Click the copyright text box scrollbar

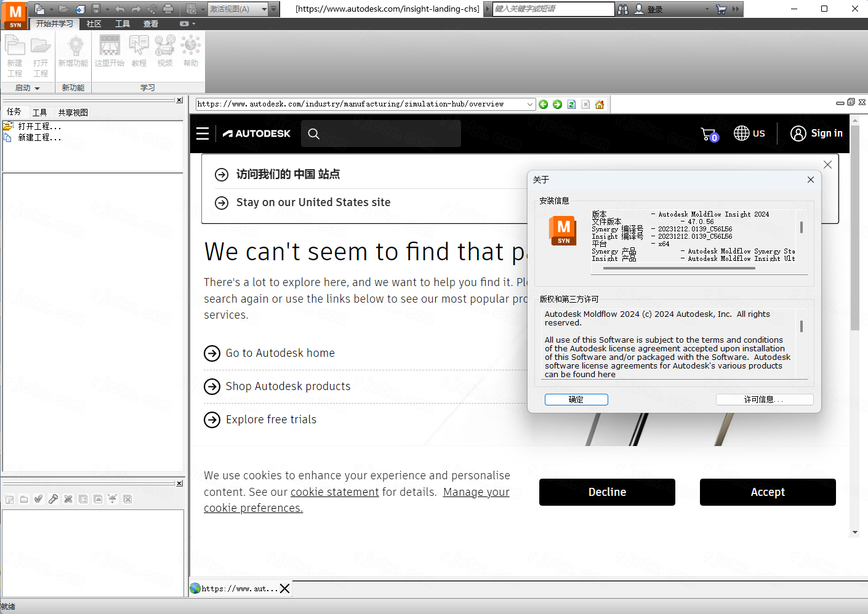point(801,326)
